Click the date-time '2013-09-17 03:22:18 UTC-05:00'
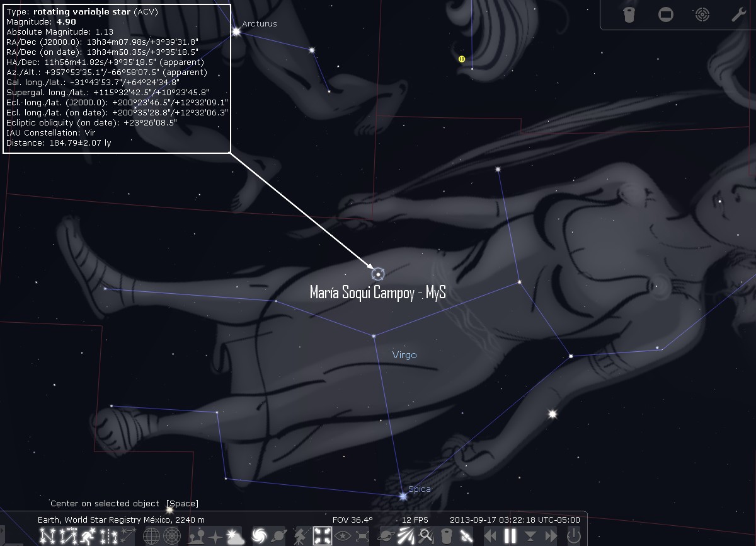The image size is (756, 546). 515,520
